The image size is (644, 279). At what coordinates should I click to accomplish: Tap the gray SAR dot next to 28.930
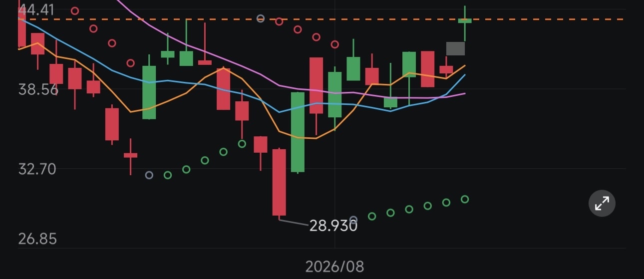353,220
